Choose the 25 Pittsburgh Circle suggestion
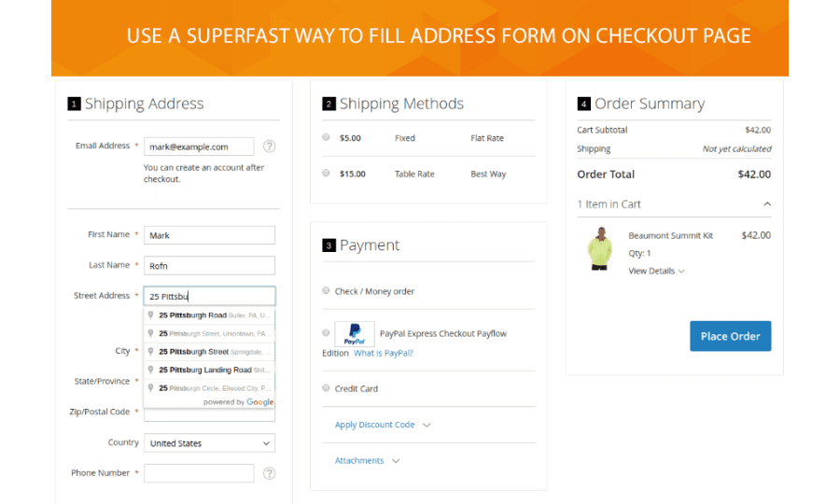The width and height of the screenshot is (840, 504). pos(210,387)
